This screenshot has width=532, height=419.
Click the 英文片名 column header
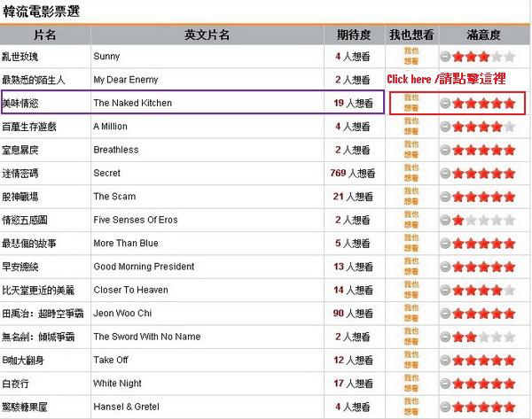[x=207, y=35]
